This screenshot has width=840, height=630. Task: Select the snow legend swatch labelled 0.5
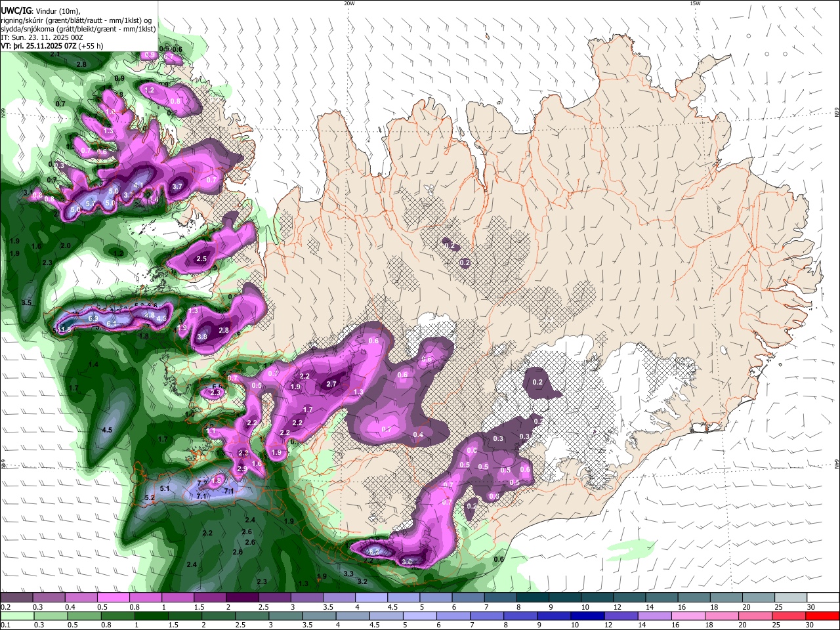point(113,597)
